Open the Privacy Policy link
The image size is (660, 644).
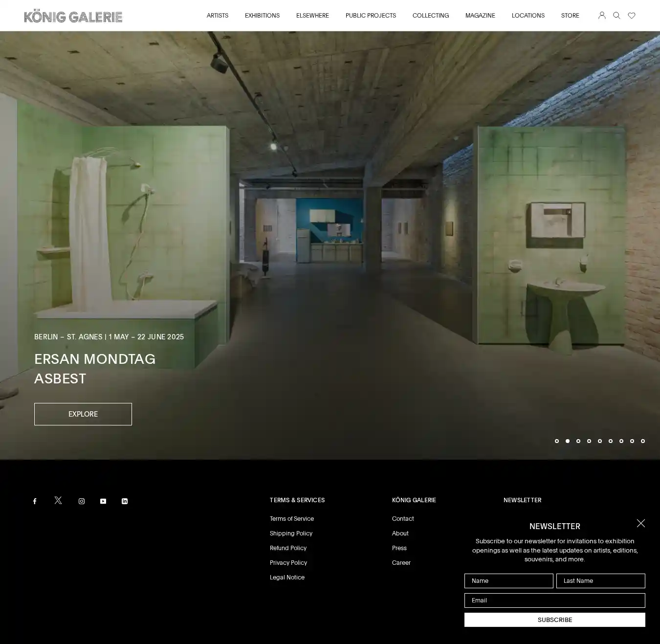click(x=288, y=563)
